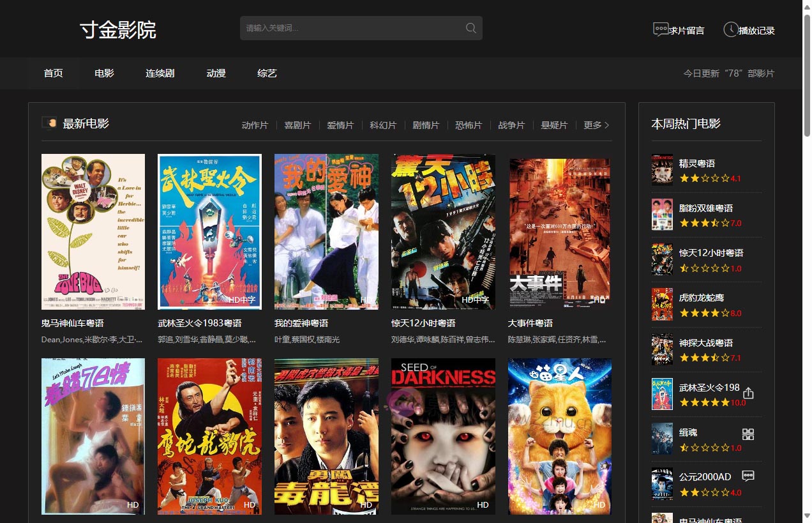Select 综艺 in navigation bar
This screenshot has width=812, height=523.
[267, 73]
